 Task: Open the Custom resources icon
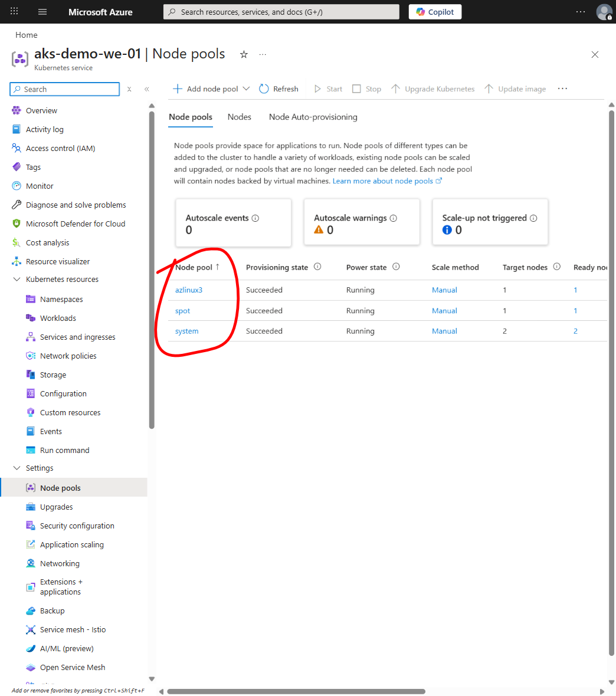pyautogui.click(x=31, y=412)
